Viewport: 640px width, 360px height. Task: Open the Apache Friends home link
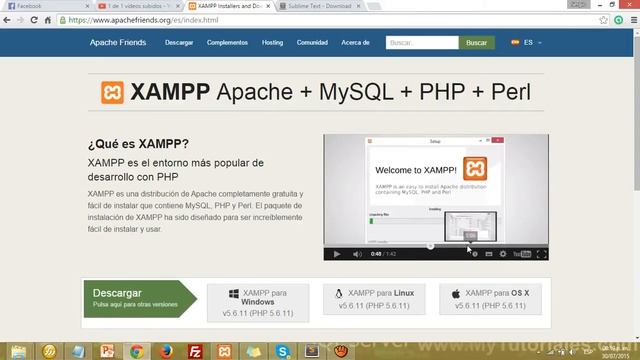click(118, 42)
